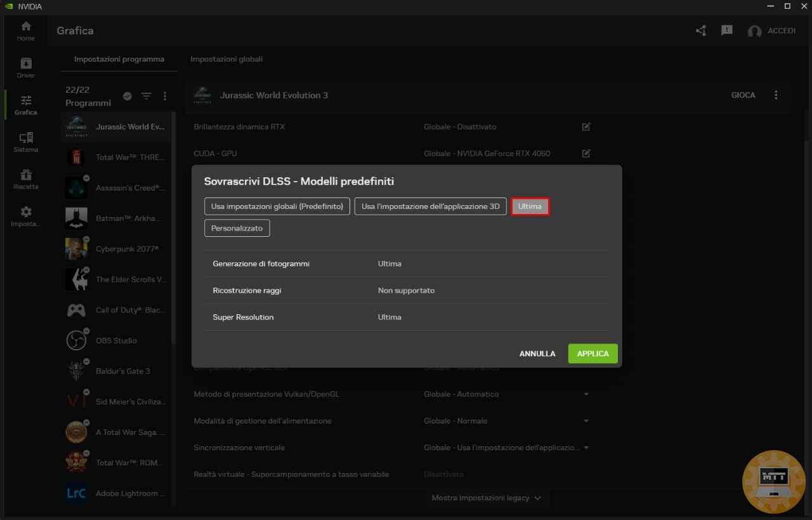
Task: Open the Driver section icon
Action: point(25,67)
